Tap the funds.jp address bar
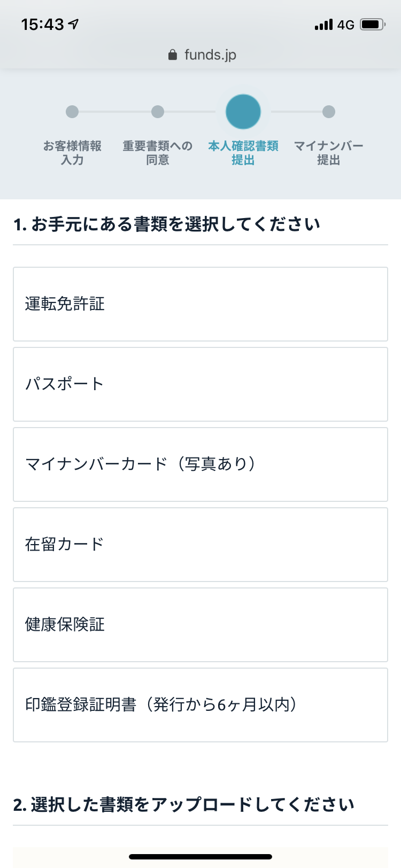401x868 pixels. pos(210,55)
